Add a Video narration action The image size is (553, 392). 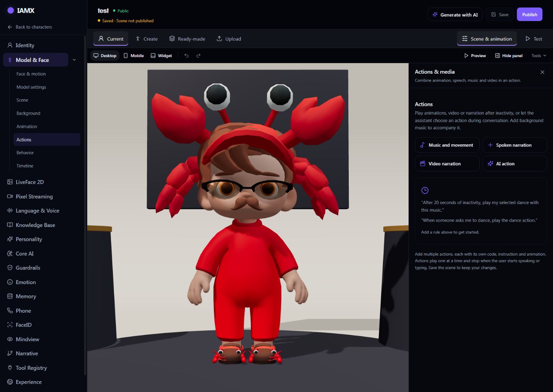point(447,163)
